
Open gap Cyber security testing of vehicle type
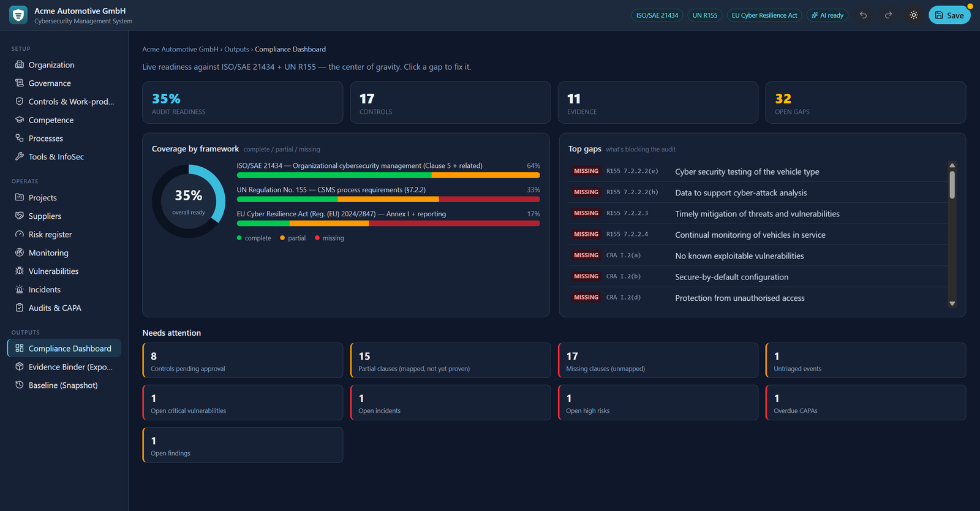pos(758,172)
